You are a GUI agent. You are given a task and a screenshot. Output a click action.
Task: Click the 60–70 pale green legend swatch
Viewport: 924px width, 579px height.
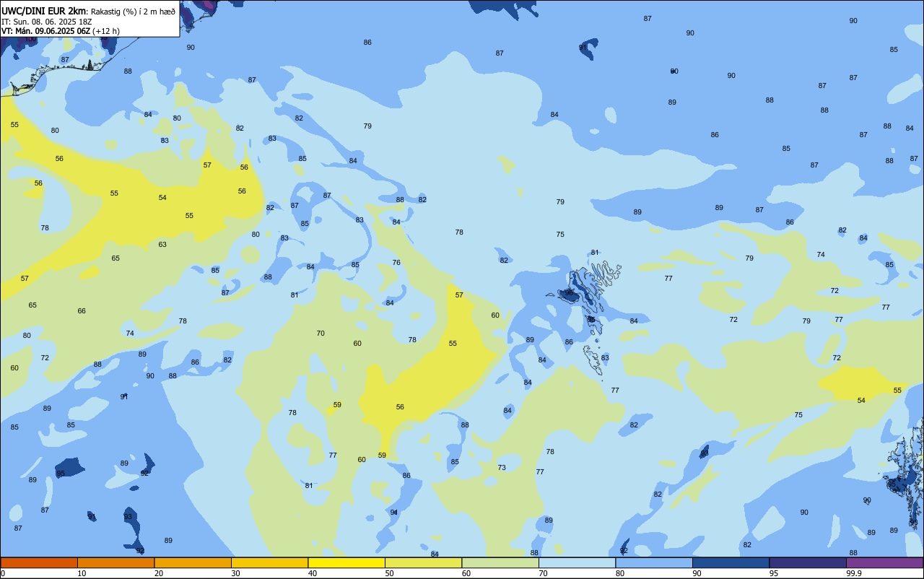(x=500, y=562)
